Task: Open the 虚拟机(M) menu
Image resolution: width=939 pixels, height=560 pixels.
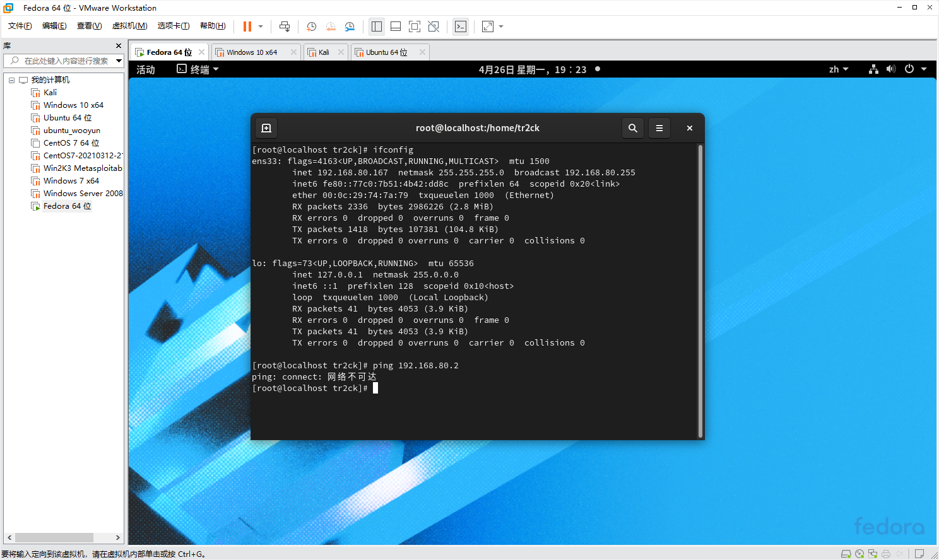Action: (129, 26)
